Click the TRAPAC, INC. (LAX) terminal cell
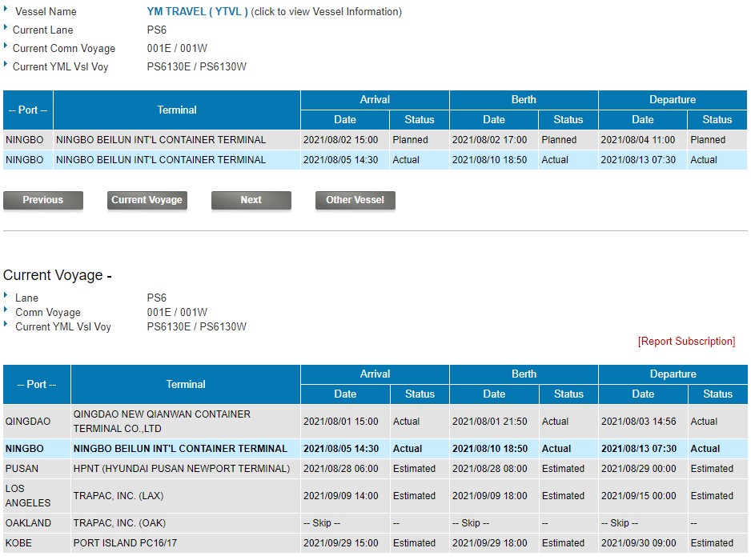 pyautogui.click(x=118, y=496)
